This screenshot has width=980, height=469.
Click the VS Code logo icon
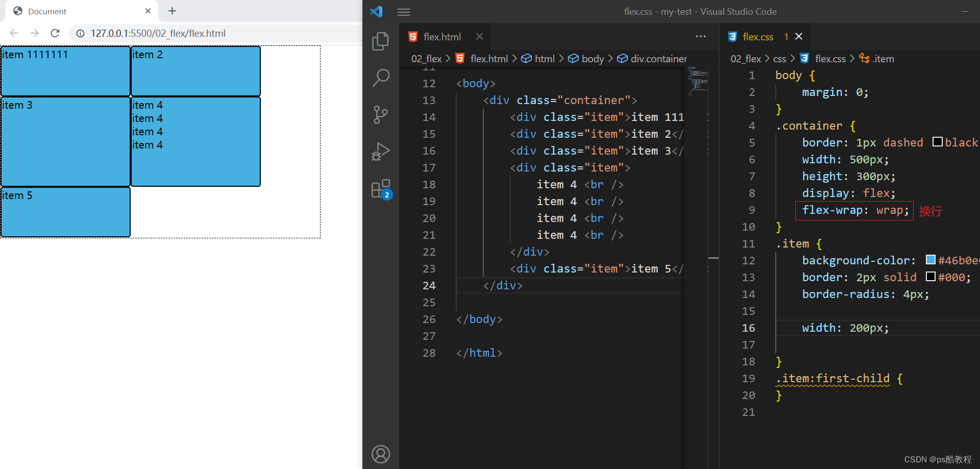pos(377,11)
